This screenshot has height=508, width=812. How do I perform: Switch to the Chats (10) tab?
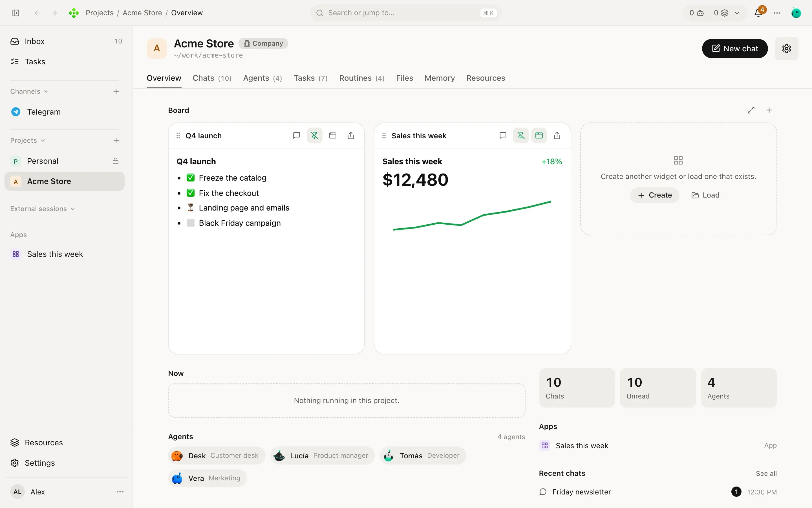coord(212,78)
